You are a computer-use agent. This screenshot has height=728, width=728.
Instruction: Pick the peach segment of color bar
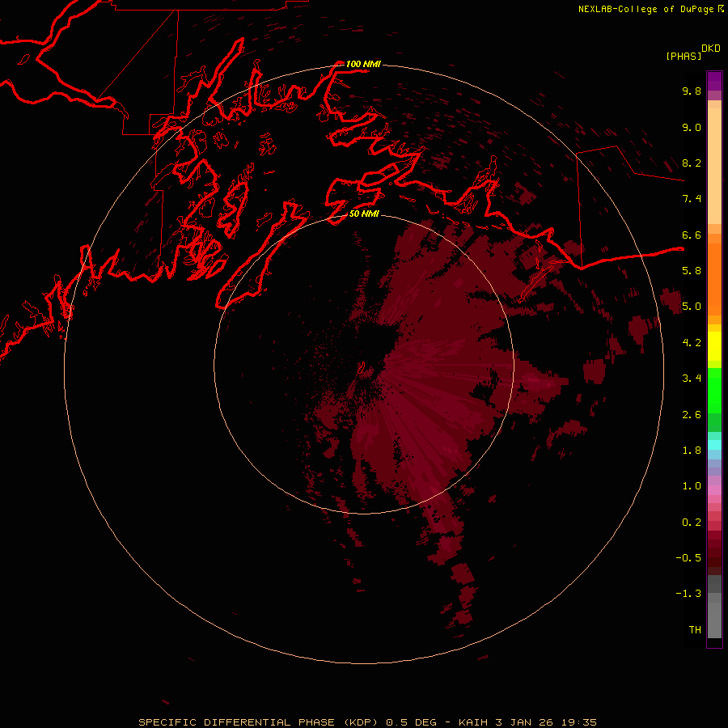point(714,166)
